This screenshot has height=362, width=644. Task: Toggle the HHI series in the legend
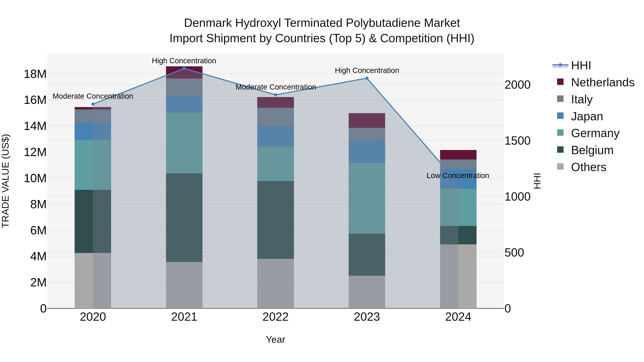point(572,65)
